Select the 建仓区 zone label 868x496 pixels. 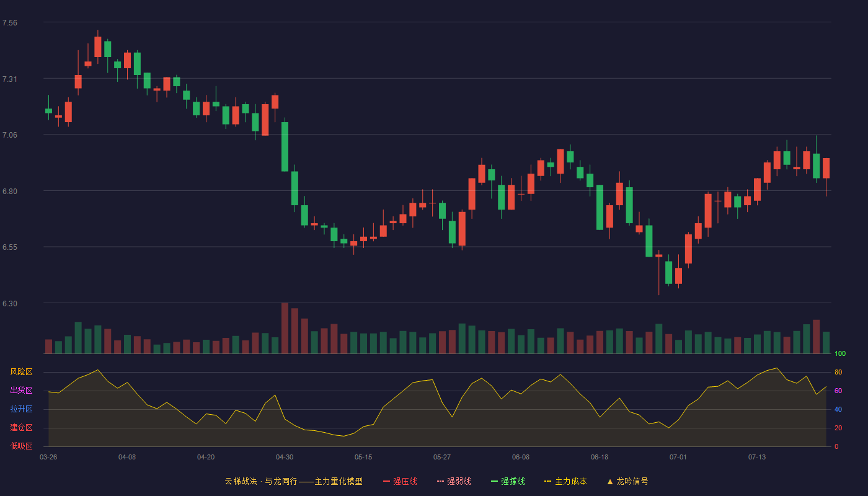pyautogui.click(x=21, y=428)
